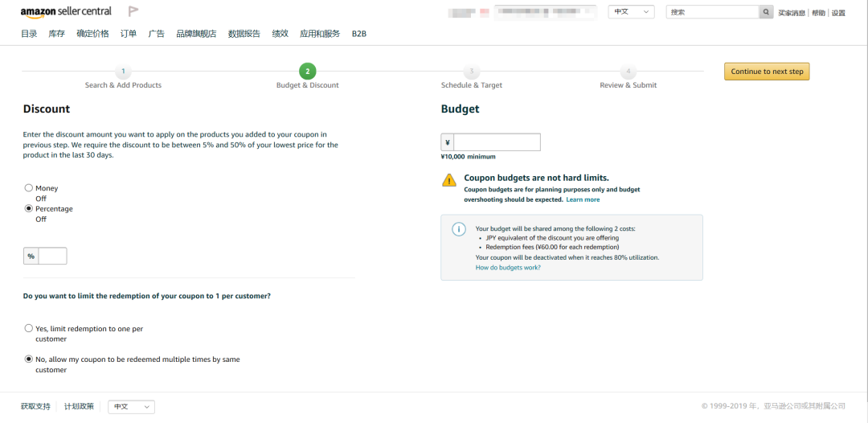Select the Percentage discount option
The height and width of the screenshot is (423, 868).
(29, 209)
